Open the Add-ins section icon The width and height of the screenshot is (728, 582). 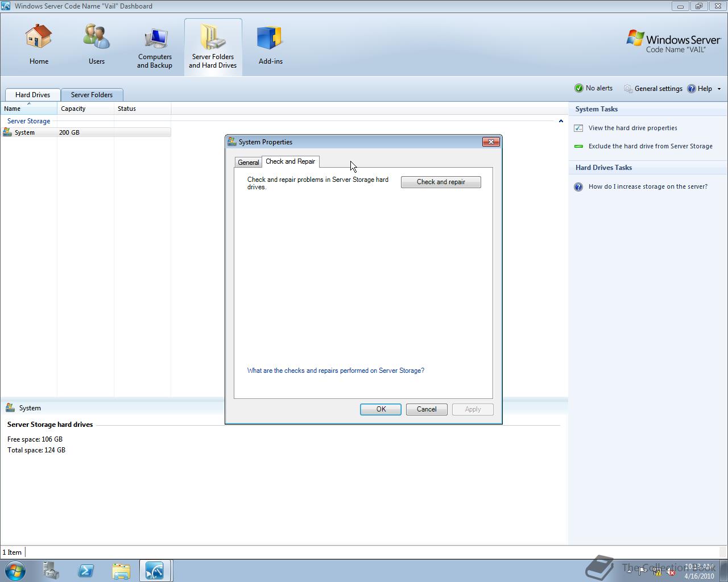click(270, 38)
